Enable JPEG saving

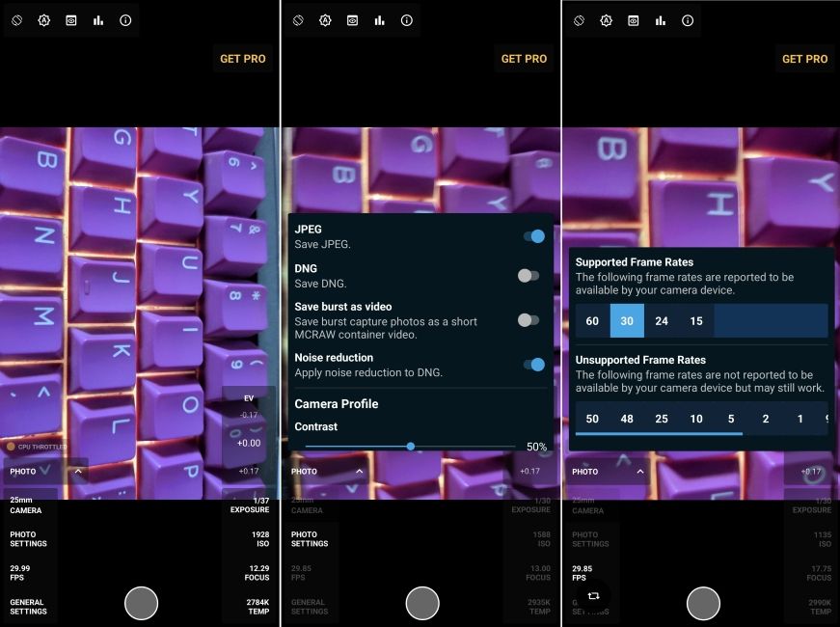(x=532, y=235)
